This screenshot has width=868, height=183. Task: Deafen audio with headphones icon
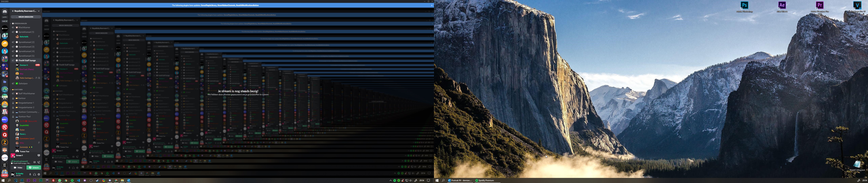(x=34, y=174)
